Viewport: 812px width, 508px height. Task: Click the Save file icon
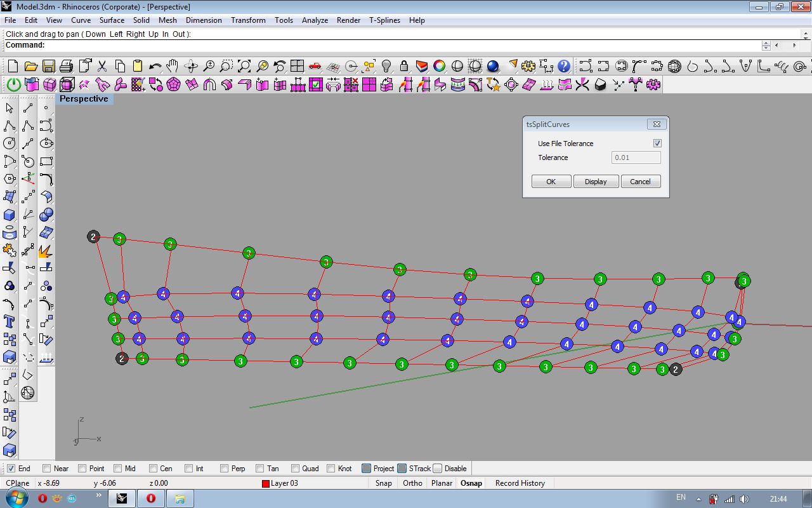pyautogui.click(x=48, y=66)
